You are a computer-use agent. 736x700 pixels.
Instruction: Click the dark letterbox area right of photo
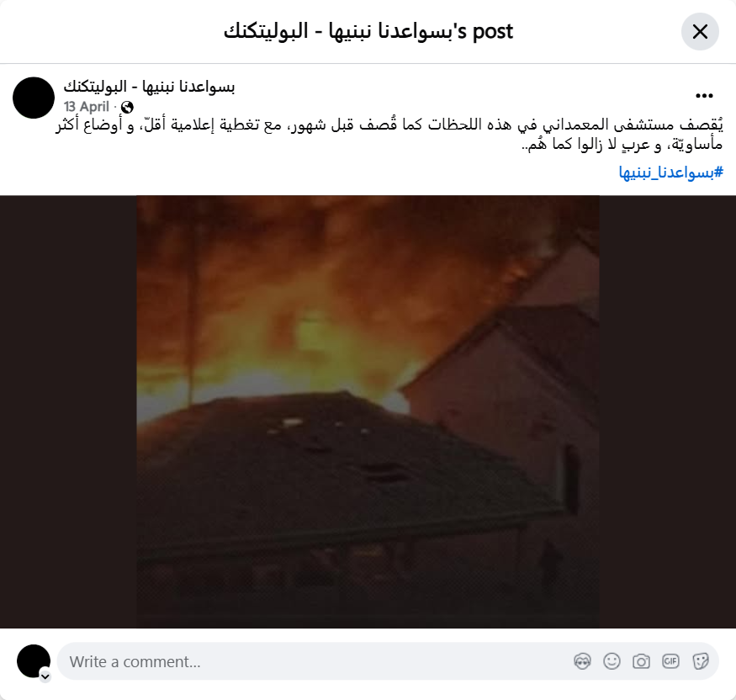click(x=668, y=411)
